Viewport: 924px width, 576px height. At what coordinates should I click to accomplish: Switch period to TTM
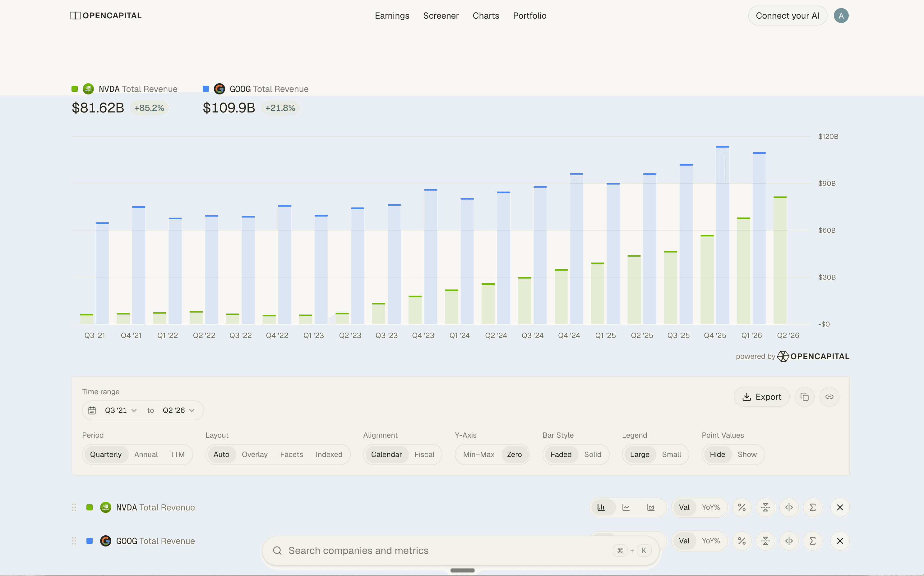(177, 455)
